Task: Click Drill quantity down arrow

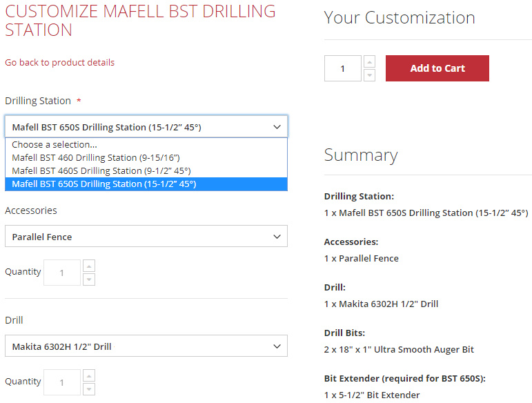Action: tap(89, 389)
